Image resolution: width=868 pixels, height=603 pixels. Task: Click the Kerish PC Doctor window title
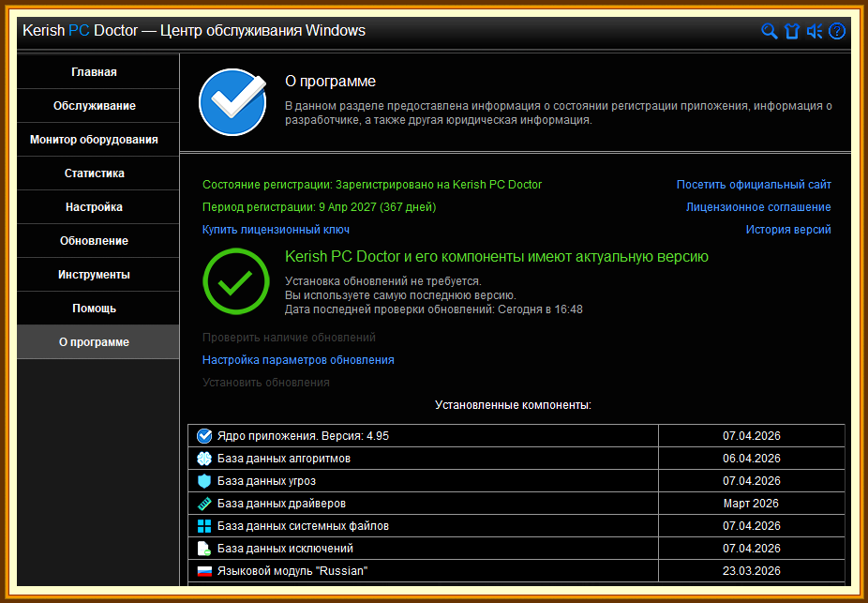[x=194, y=30]
